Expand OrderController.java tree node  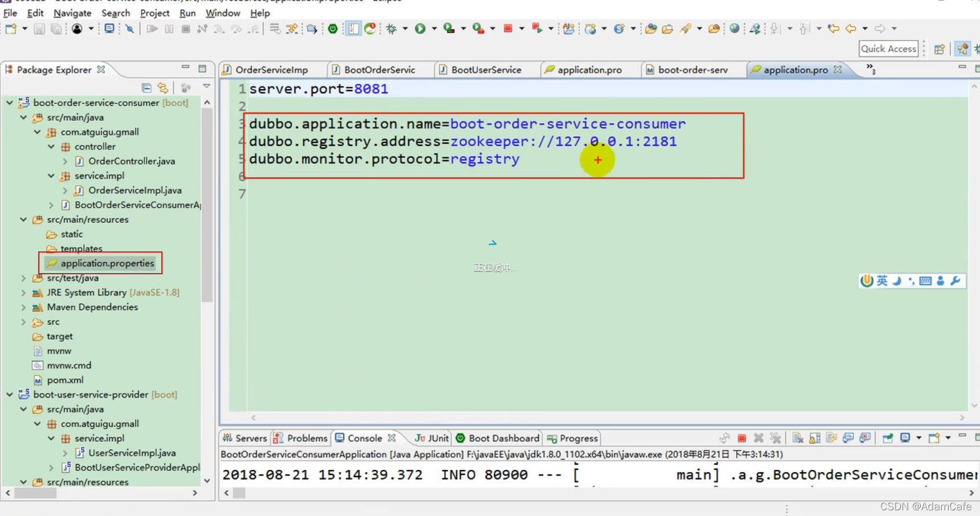tap(65, 161)
